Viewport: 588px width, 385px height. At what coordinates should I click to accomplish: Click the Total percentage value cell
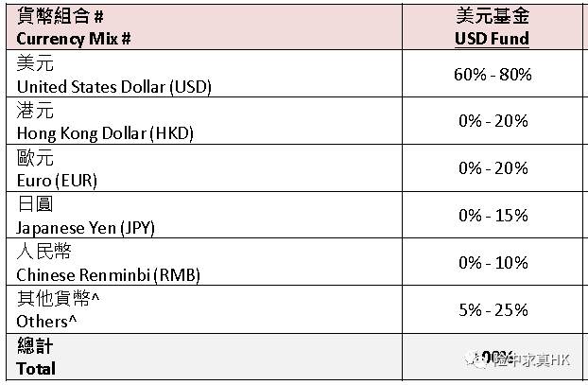(x=493, y=358)
